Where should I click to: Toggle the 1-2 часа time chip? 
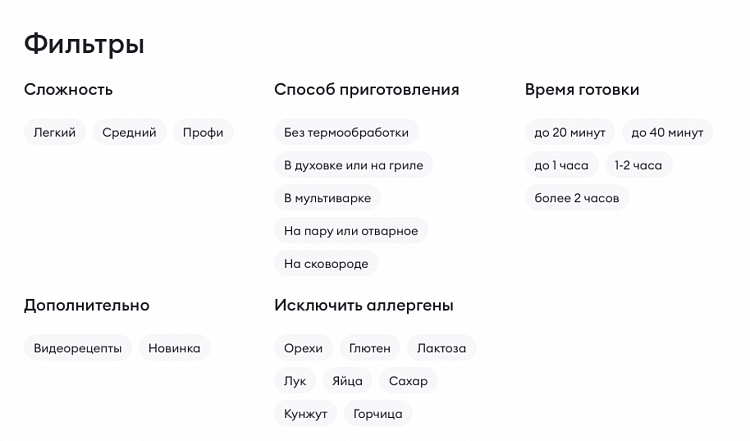point(638,165)
